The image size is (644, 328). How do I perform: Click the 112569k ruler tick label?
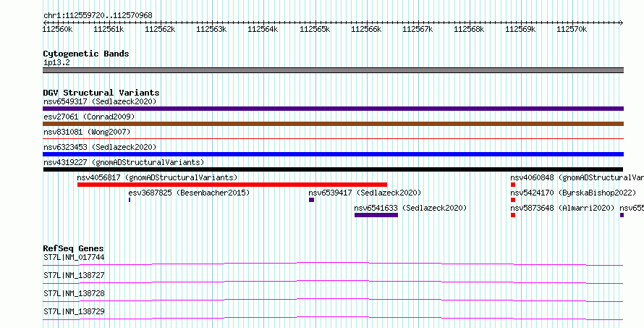[x=520, y=29]
